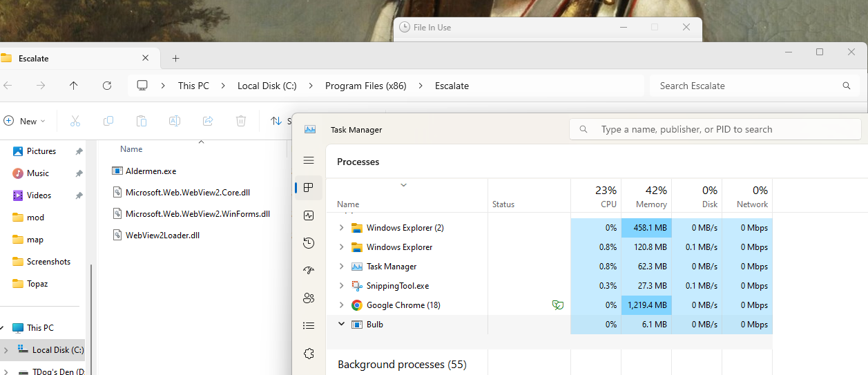Navigate to Local Disk (C:) in address bar

pos(267,86)
